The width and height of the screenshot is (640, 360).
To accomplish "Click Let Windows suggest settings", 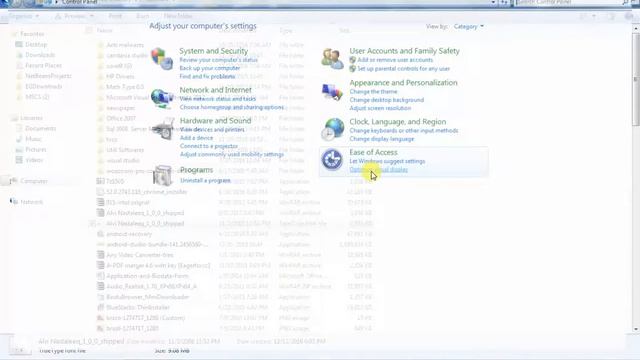I will 387,161.
